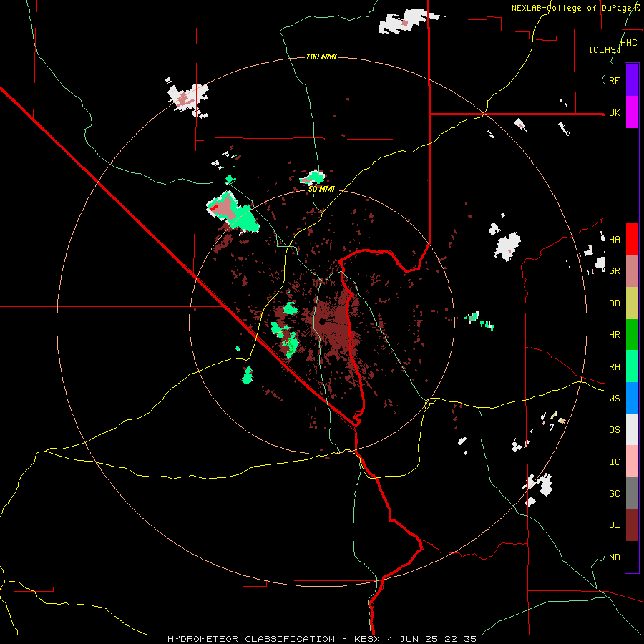Image resolution: width=644 pixels, height=644 pixels.
Task: Click the UK legend label
Action: click(x=614, y=113)
